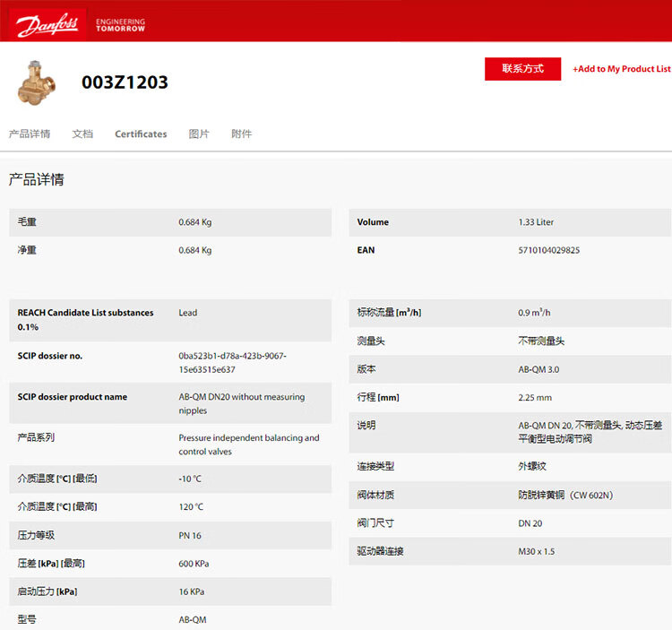
Task: Click the 产品详情 section heading
Action: pyautogui.click(x=37, y=179)
